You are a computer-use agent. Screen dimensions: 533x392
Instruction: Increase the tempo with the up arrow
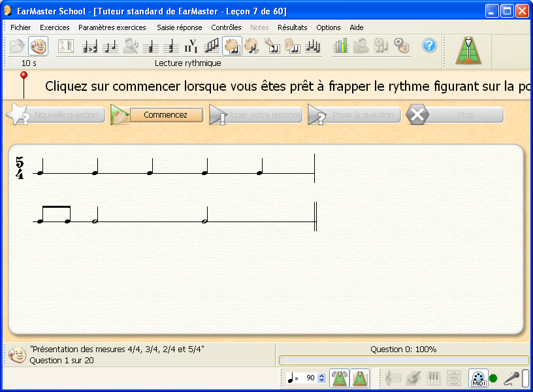tap(322, 376)
